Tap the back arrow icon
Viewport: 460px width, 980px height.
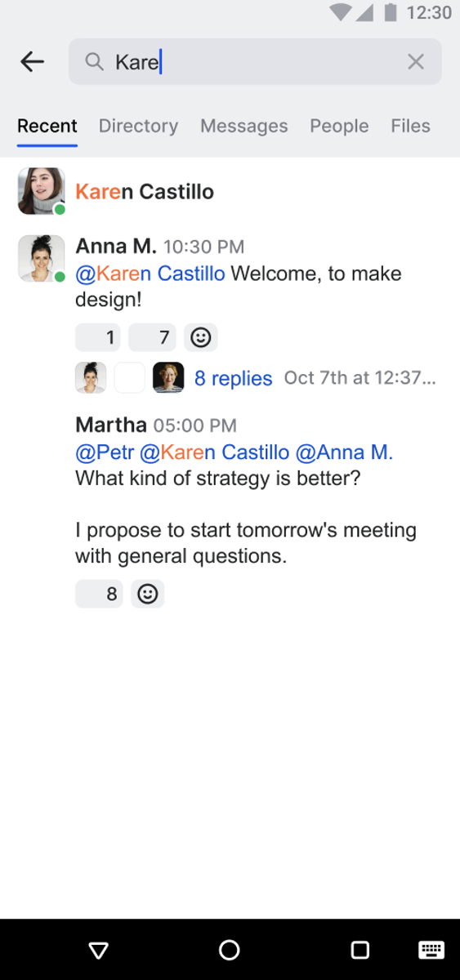[x=32, y=61]
